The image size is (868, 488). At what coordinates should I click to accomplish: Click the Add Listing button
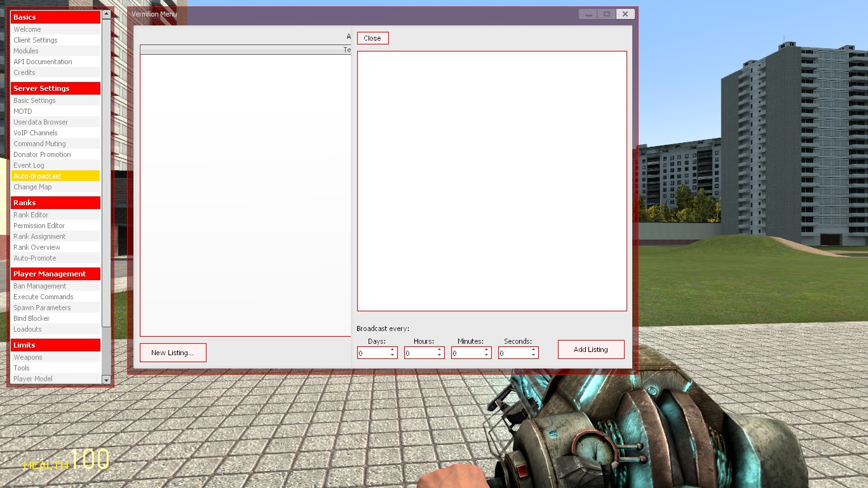tap(590, 349)
